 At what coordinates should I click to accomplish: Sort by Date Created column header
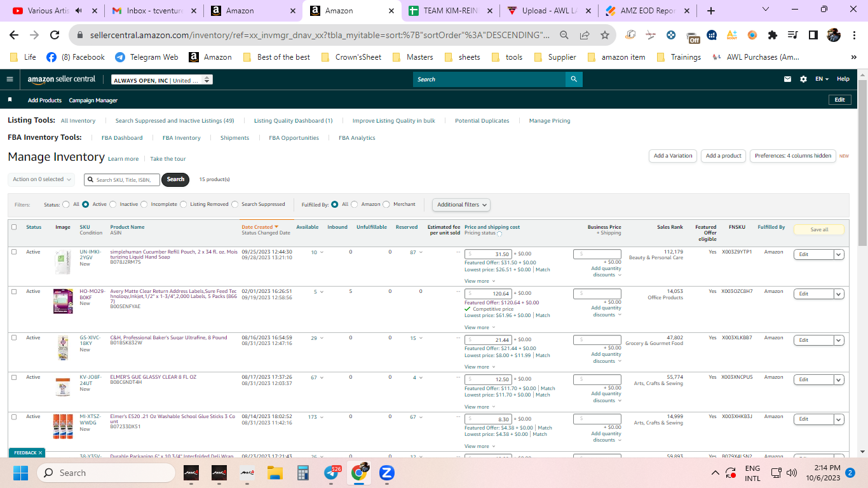click(260, 227)
